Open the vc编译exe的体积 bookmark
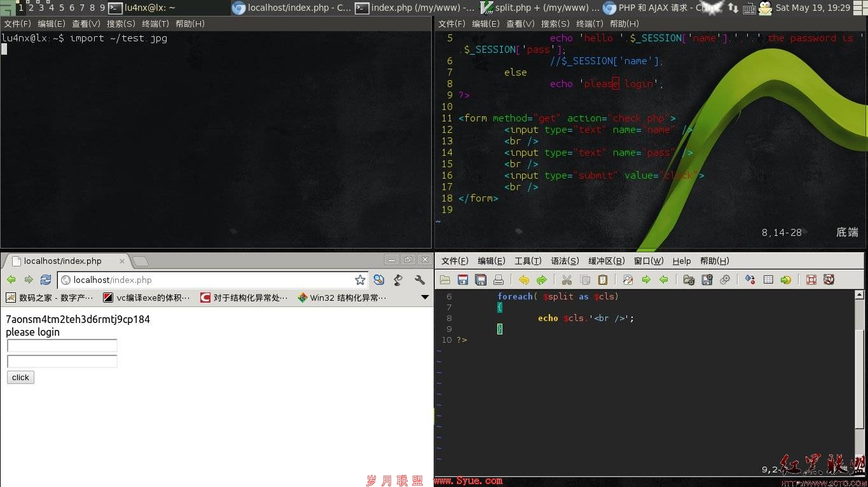Viewport: 868px width, 487px height. tap(147, 298)
